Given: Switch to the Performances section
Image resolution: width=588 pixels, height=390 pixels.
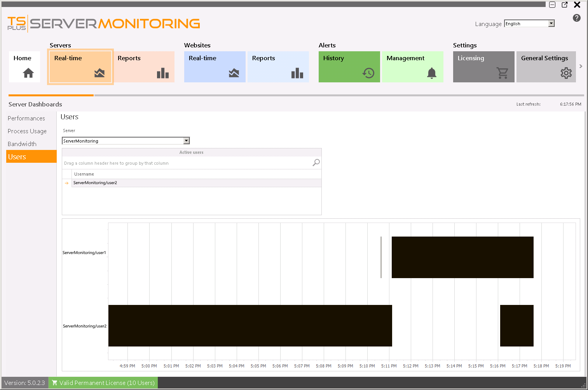Looking at the screenshot, I should pos(26,118).
